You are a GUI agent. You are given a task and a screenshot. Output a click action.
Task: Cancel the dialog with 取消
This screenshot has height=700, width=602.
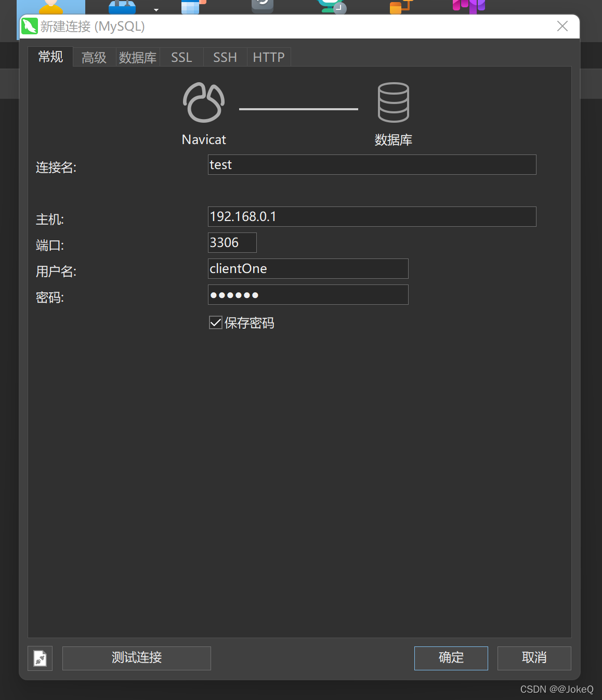click(534, 658)
